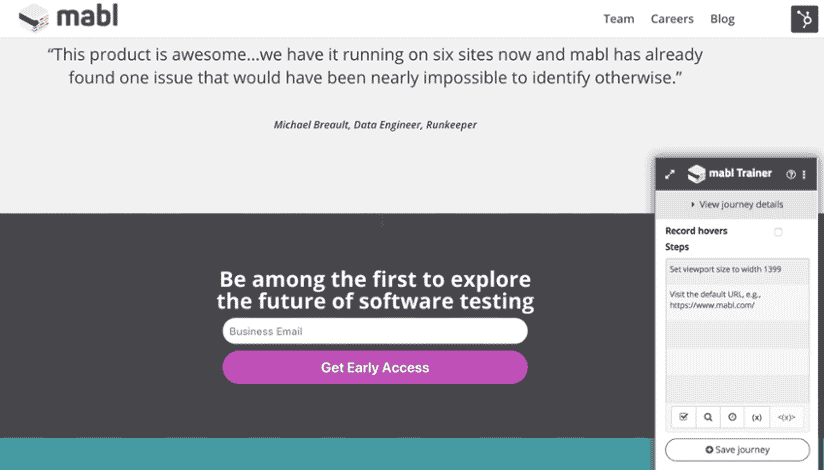Focus the Business Email input field
Image resolution: width=824 pixels, height=470 pixels.
[x=375, y=331]
